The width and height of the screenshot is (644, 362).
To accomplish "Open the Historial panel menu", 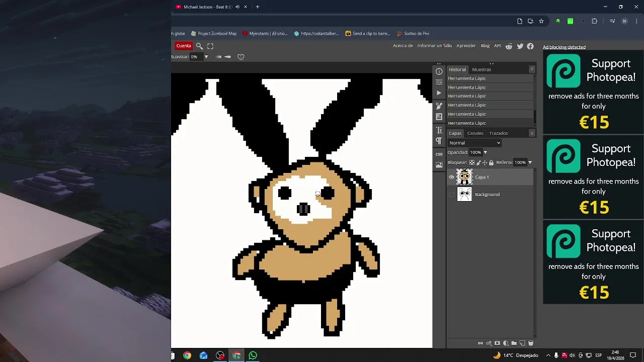I will pyautogui.click(x=532, y=69).
